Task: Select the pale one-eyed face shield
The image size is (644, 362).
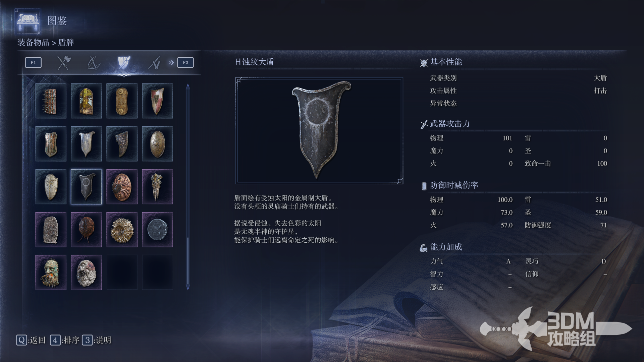Action: pos(86,273)
